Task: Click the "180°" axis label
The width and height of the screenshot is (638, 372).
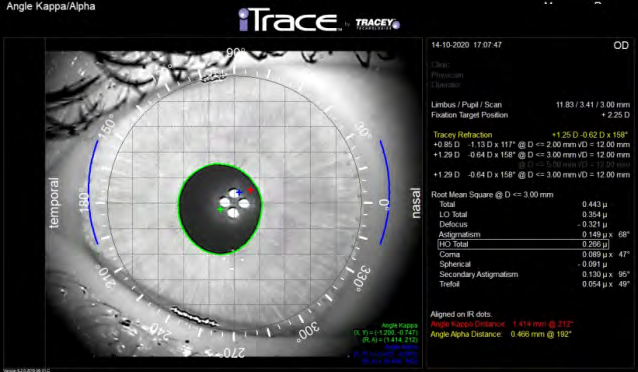Action: coord(84,201)
